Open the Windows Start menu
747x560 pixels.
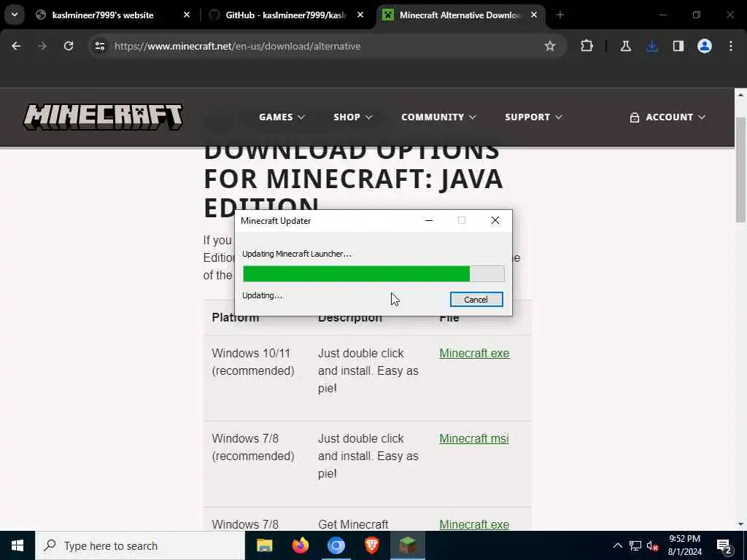tap(18, 545)
